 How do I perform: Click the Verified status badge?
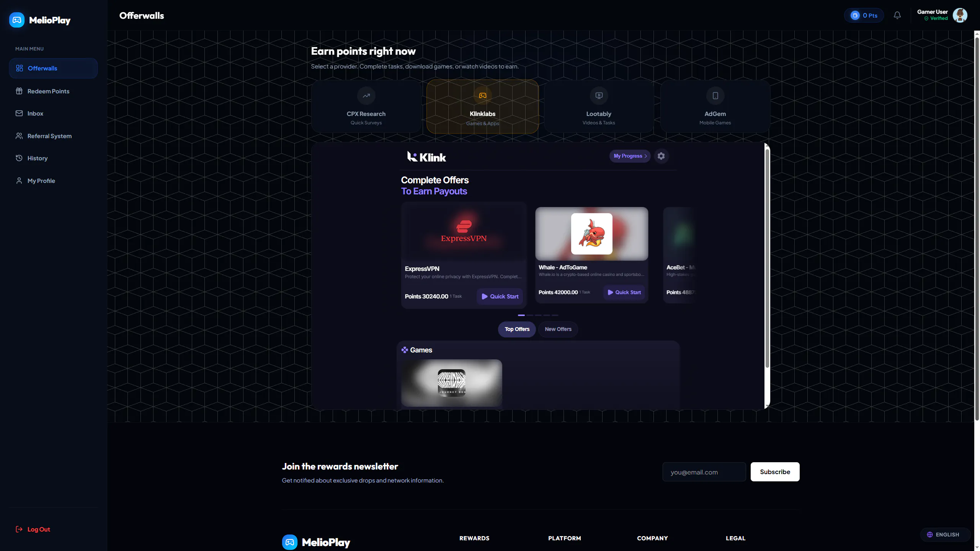(936, 18)
